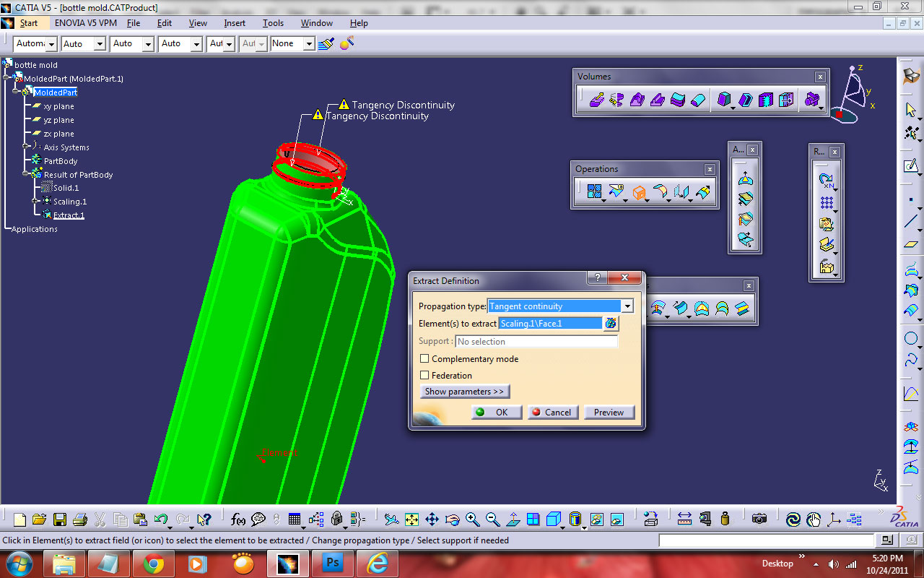Open the Tools menu

(273, 23)
